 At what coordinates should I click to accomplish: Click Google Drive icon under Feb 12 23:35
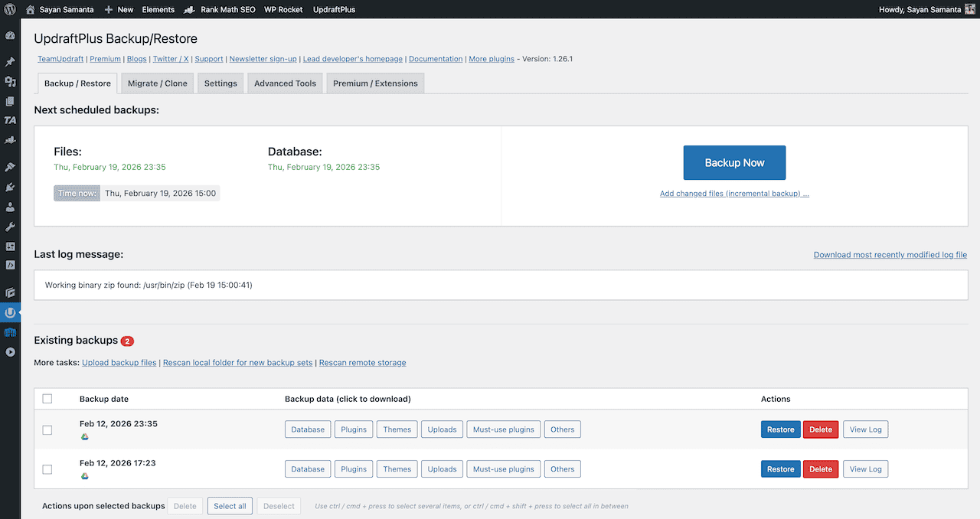85,436
